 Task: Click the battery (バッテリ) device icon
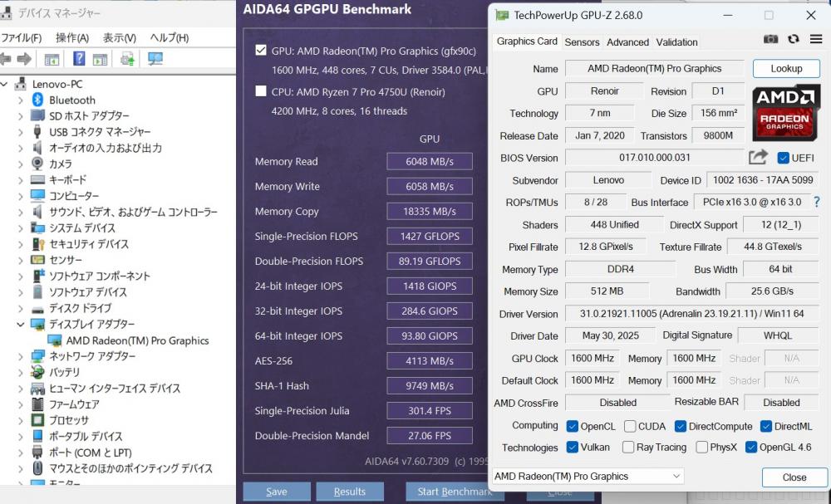point(37,372)
